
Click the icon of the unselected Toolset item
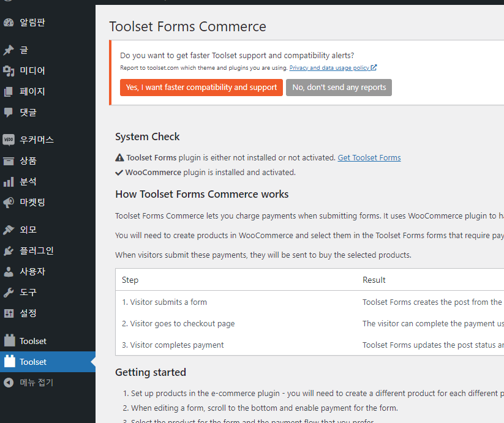[x=10, y=340]
